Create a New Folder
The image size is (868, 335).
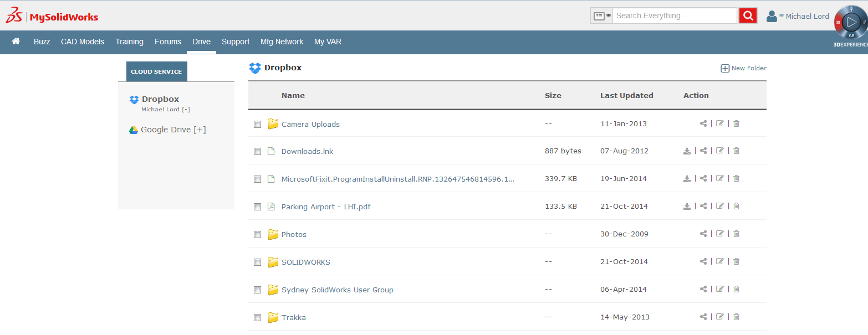point(743,68)
